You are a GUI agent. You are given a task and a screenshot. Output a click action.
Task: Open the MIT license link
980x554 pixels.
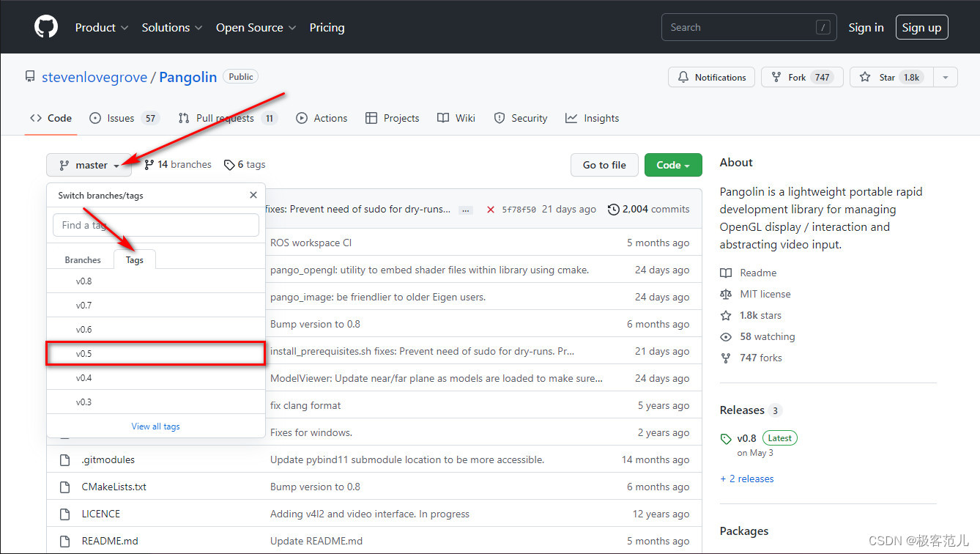point(755,294)
